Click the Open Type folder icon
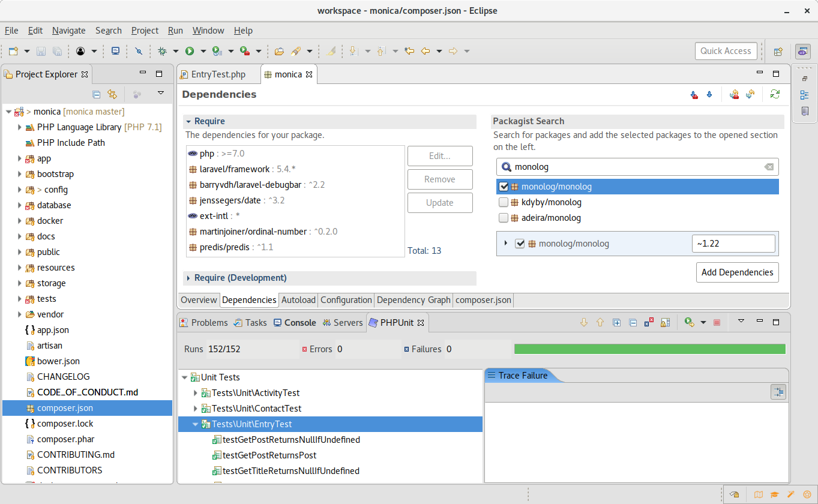 [x=279, y=52]
